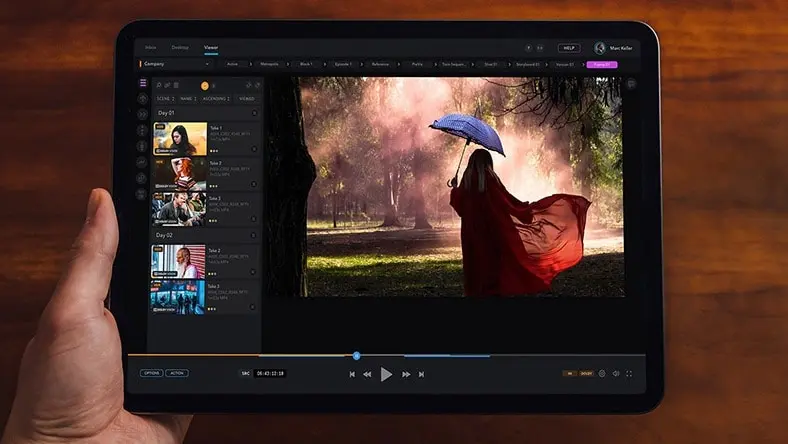The height and width of the screenshot is (444, 788).
Task: Open the purple hamburger menu icon
Action: (x=143, y=82)
